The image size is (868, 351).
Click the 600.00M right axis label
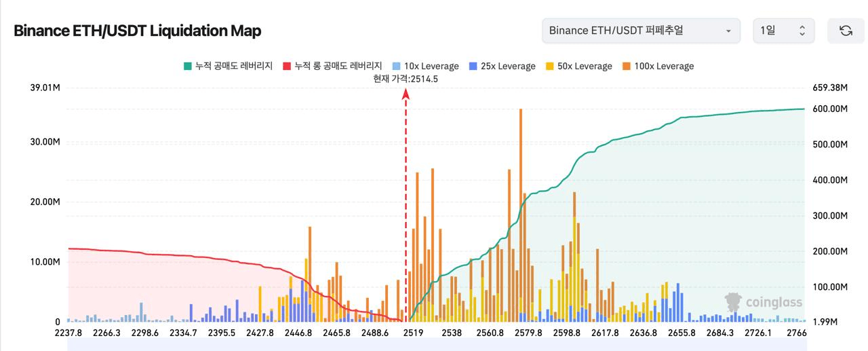[x=830, y=109]
